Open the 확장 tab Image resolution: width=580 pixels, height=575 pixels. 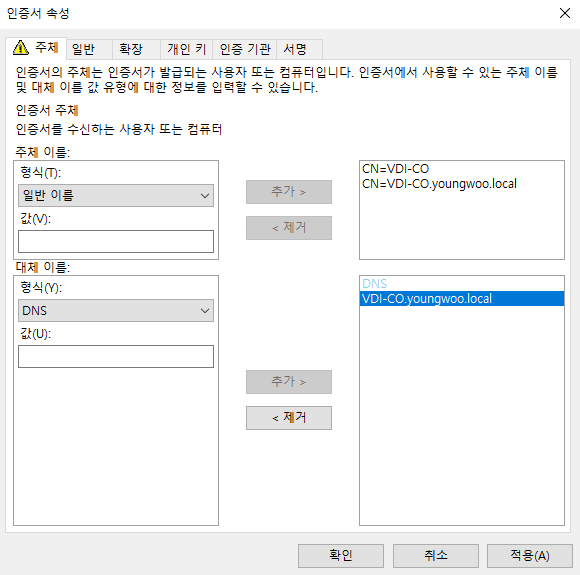point(136,49)
